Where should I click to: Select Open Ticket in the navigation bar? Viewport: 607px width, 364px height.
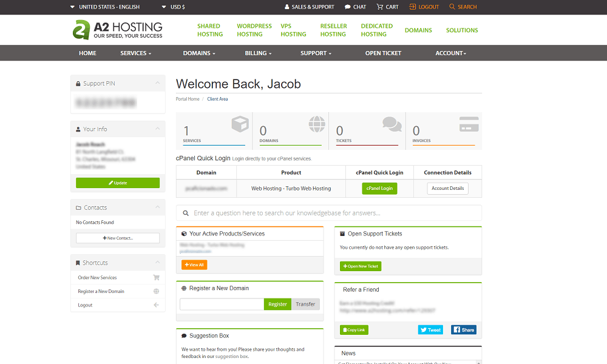point(383,53)
